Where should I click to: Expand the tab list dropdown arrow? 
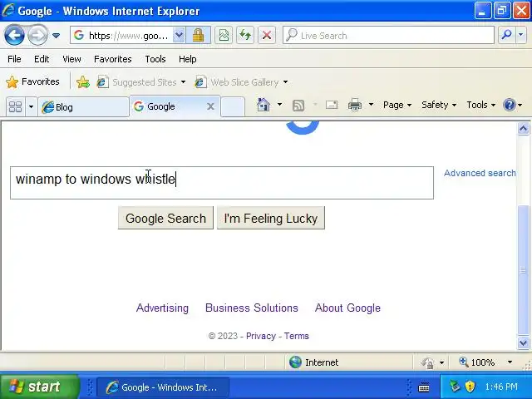tap(31, 107)
